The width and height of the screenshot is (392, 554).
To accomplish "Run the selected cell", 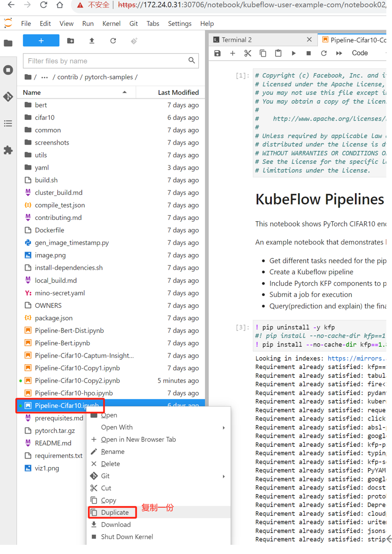I will (x=294, y=53).
